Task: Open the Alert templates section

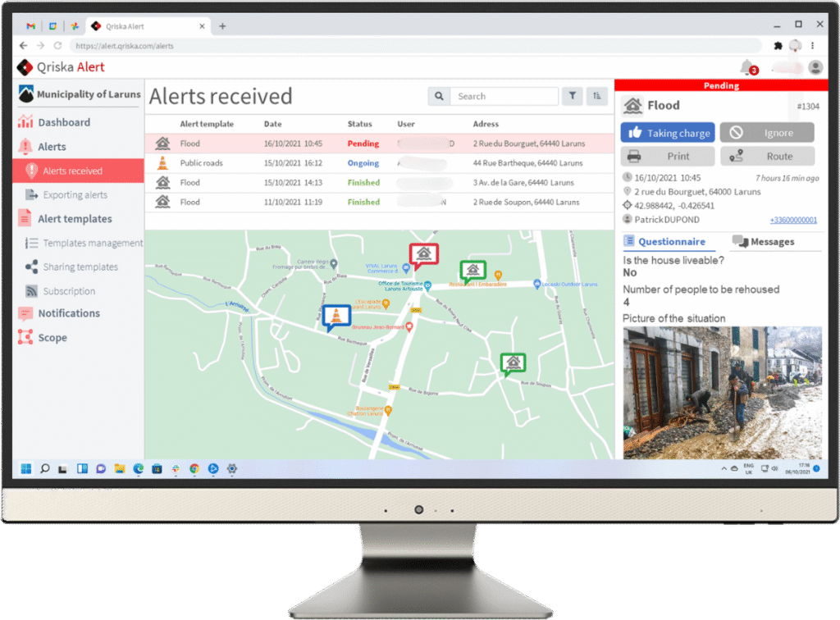Action: point(65,218)
